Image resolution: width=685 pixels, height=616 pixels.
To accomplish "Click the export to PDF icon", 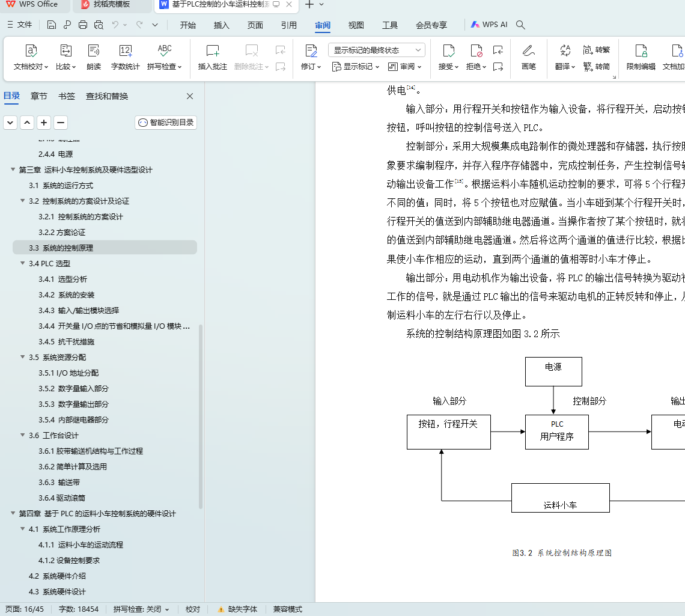I will pos(67,25).
